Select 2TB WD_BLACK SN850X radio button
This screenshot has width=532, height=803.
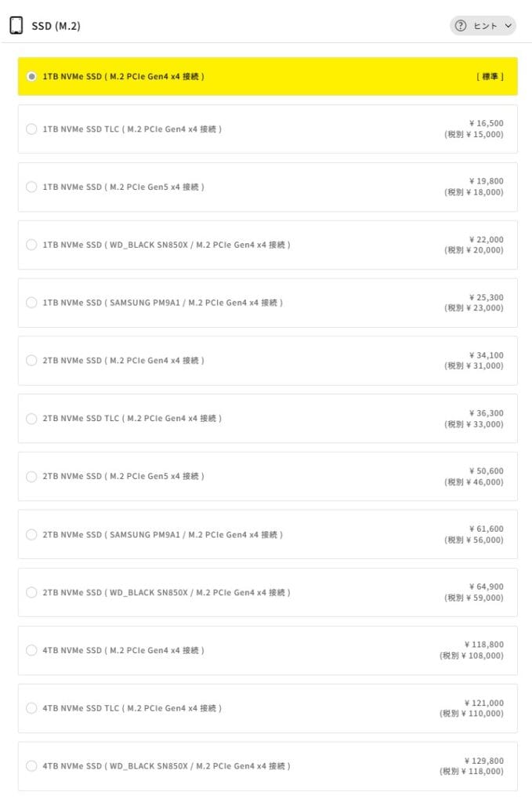tap(31, 593)
